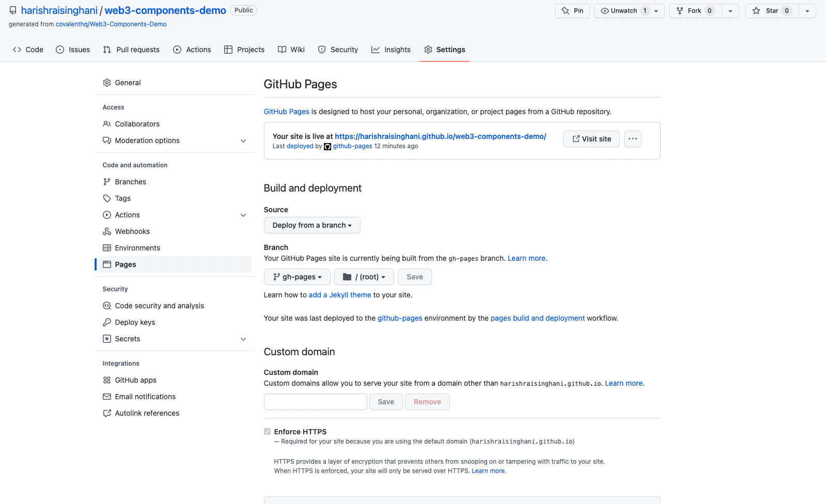This screenshot has width=826, height=504.
Task: Click the Collaborators people icon
Action: (x=107, y=124)
